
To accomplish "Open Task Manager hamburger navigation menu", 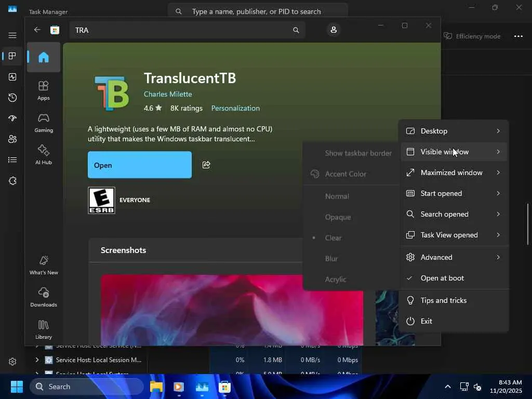I will point(12,35).
